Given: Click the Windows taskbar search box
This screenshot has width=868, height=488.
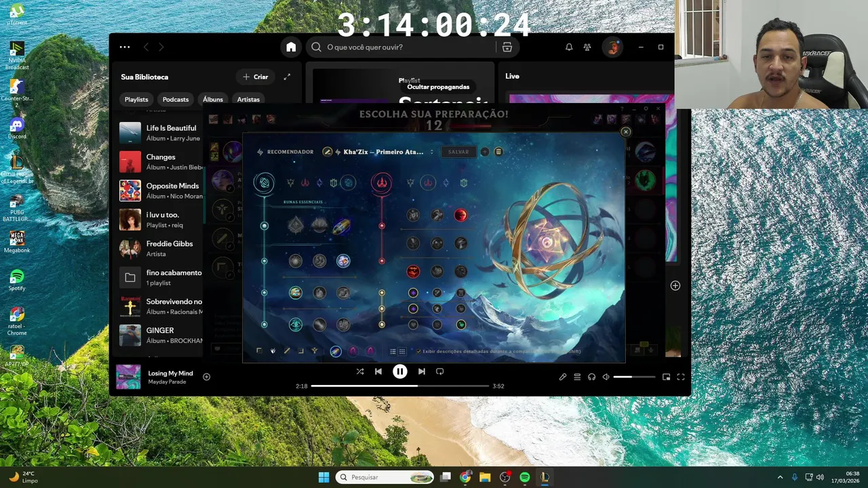Looking at the screenshot, I should click(x=385, y=477).
